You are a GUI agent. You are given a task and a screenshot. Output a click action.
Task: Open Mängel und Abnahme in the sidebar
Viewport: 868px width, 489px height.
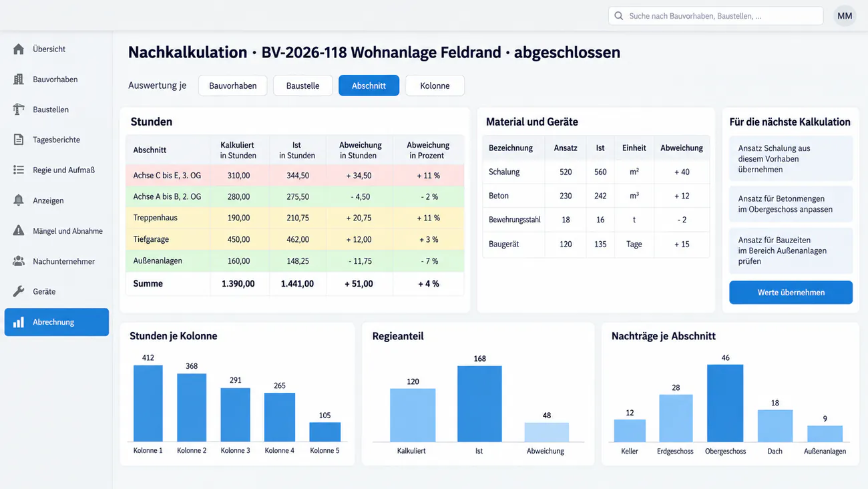point(57,231)
